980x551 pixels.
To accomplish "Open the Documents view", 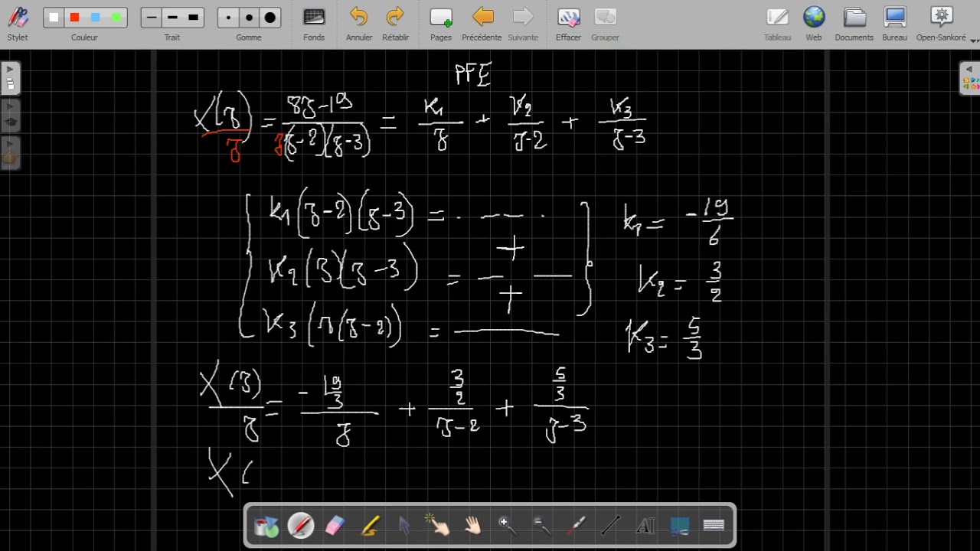I will [x=854, y=23].
